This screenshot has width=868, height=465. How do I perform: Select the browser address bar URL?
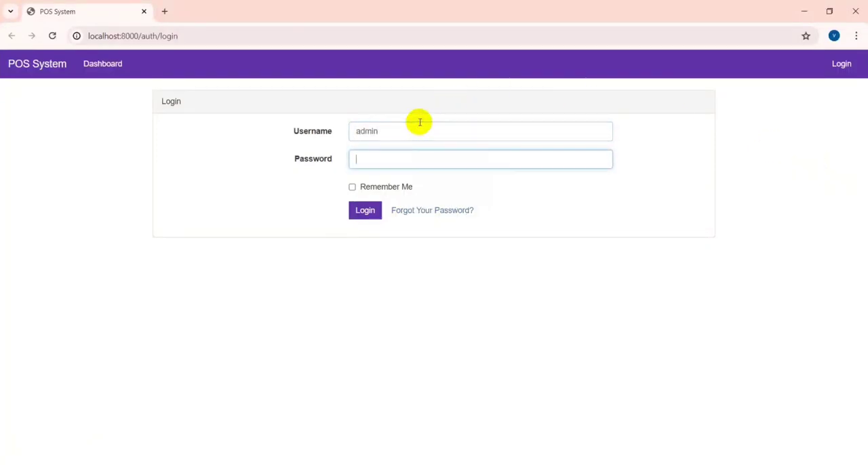tap(133, 36)
